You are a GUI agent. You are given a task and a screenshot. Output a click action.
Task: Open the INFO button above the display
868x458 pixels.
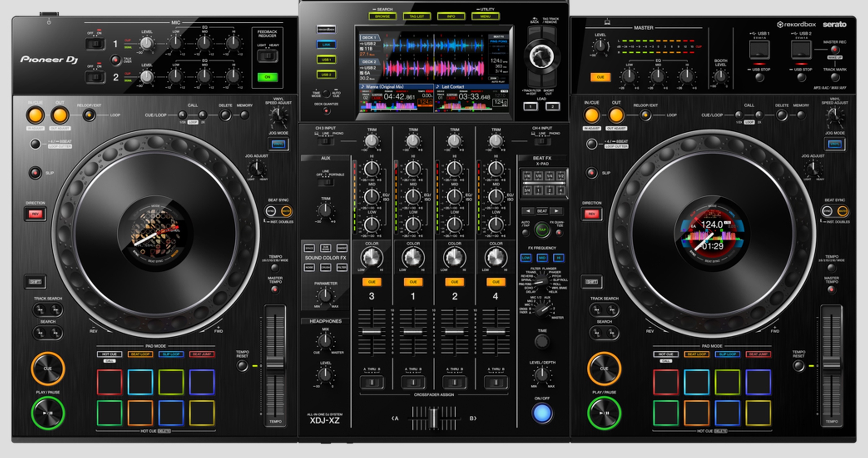[x=451, y=16]
